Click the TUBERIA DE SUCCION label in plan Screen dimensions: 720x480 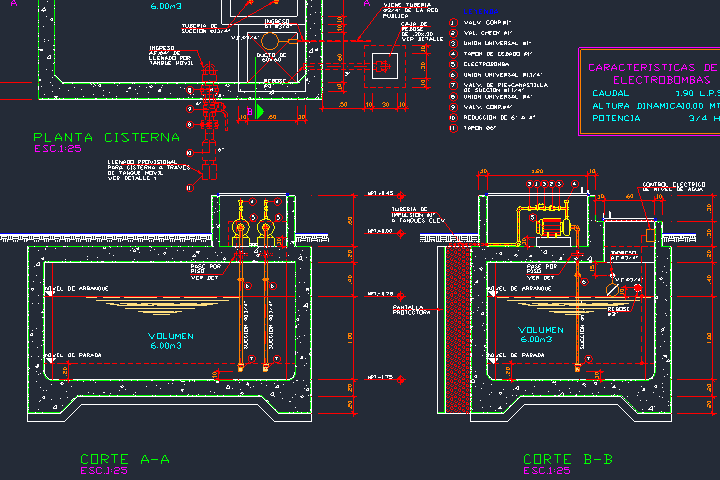click(206, 28)
